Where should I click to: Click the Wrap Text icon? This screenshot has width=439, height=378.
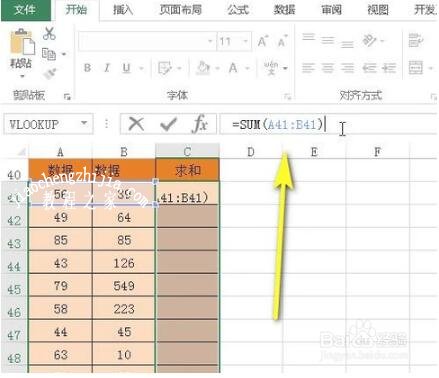[416, 40]
